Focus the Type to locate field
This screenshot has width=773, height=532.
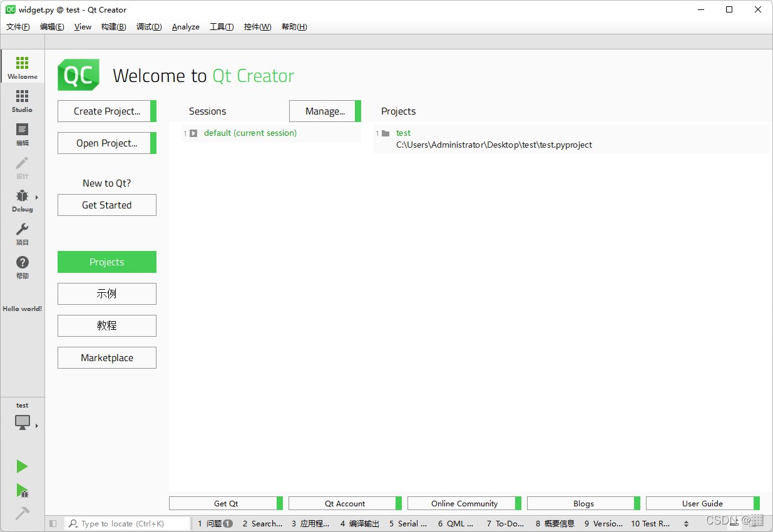pyautogui.click(x=127, y=523)
